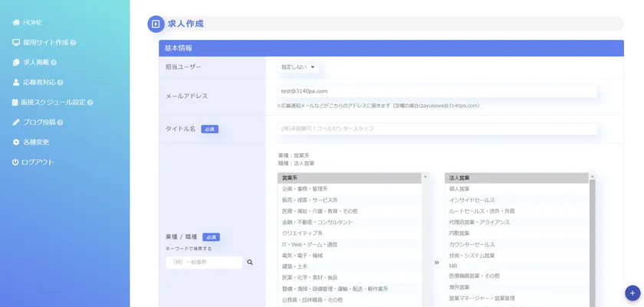Viewport: 644px width, 307px height.
Task: Click the help icon beside 求人掲載
Action: tap(54, 63)
